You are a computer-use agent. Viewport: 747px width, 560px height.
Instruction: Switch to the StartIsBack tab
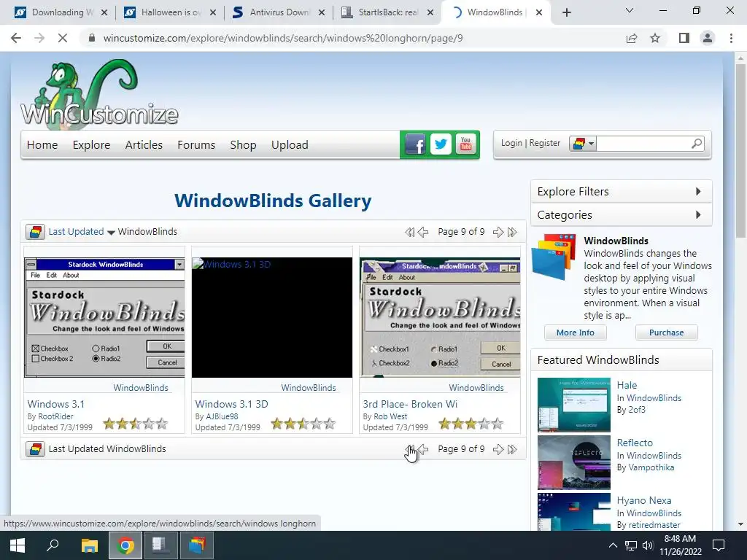coord(386,12)
